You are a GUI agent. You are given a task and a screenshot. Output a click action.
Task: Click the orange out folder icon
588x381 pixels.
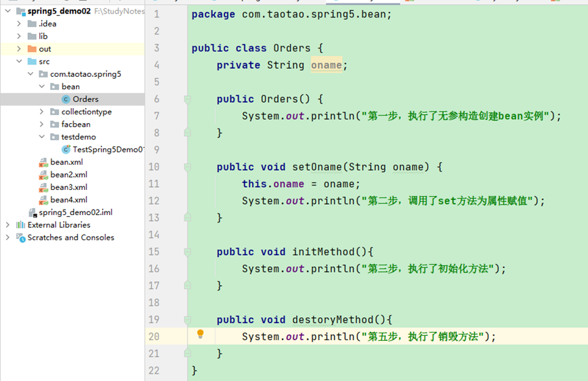(x=32, y=49)
